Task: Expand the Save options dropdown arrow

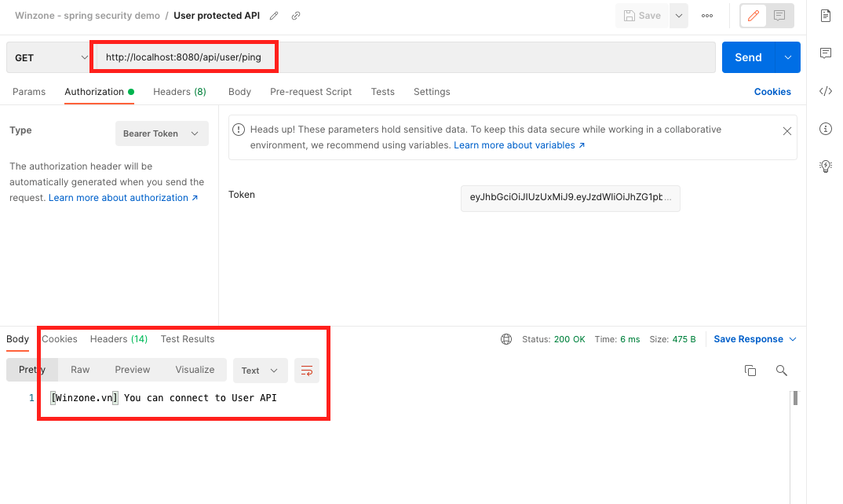Action: point(679,16)
